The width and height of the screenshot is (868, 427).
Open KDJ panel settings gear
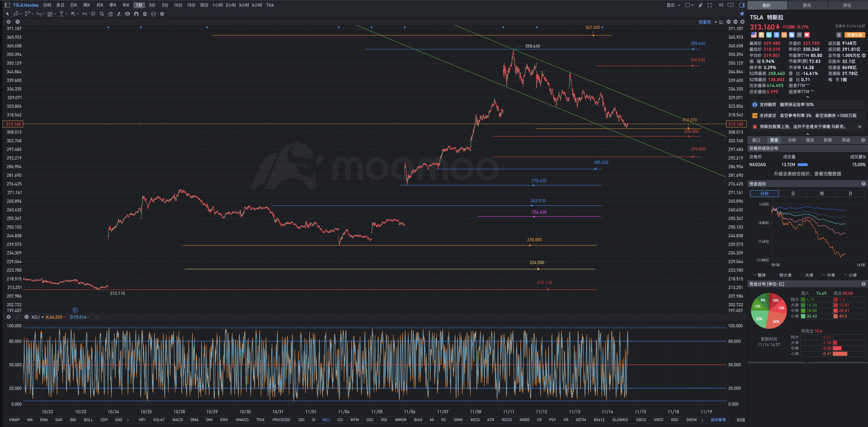[x=9, y=317]
